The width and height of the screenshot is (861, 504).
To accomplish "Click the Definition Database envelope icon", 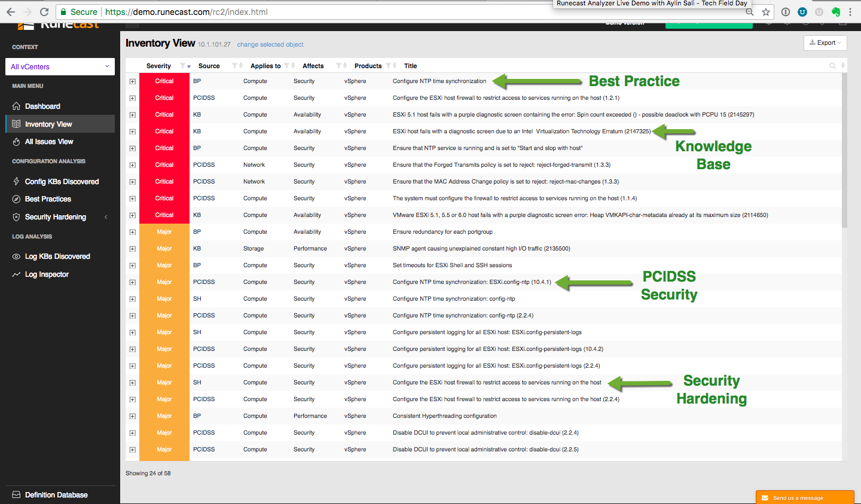I will click(16, 495).
